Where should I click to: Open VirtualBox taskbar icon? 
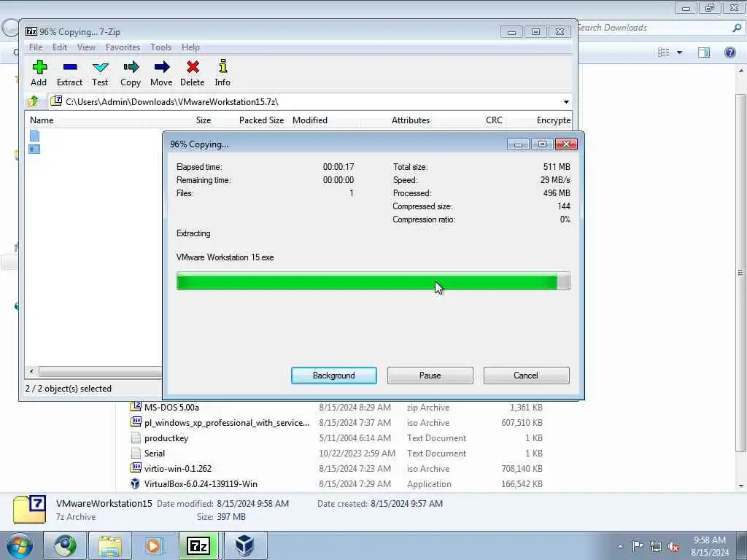pos(244,545)
